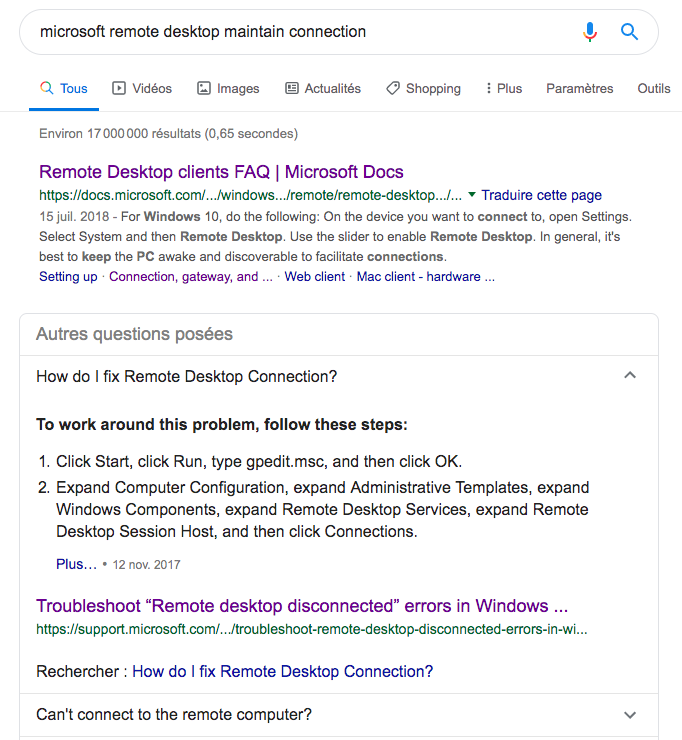
Task: Open Mac client - hardware sitelink
Action: point(425,277)
